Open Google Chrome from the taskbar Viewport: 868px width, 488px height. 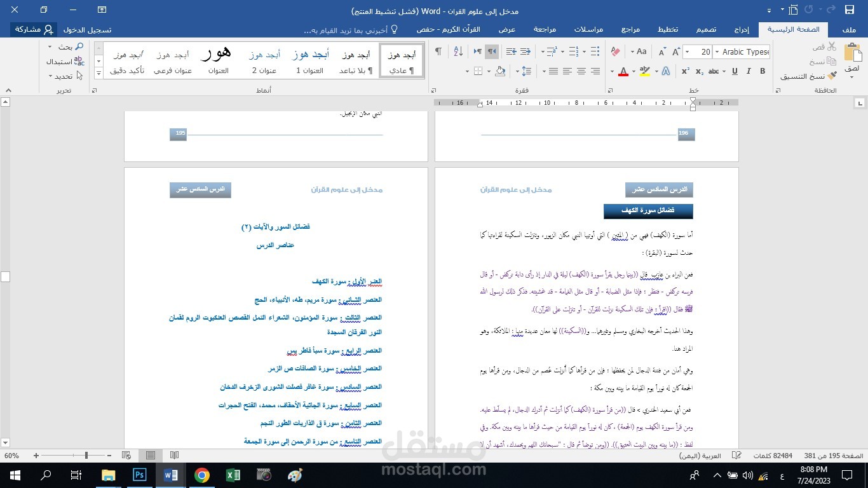click(202, 475)
